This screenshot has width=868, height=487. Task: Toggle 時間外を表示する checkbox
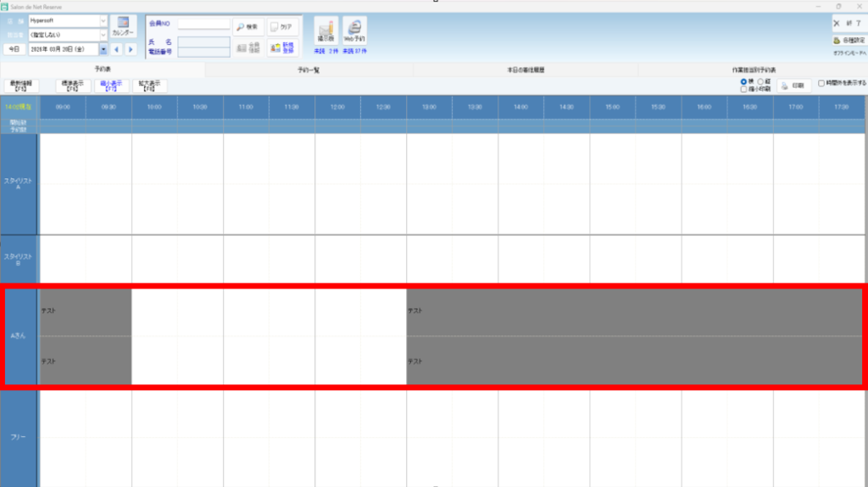[821, 83]
